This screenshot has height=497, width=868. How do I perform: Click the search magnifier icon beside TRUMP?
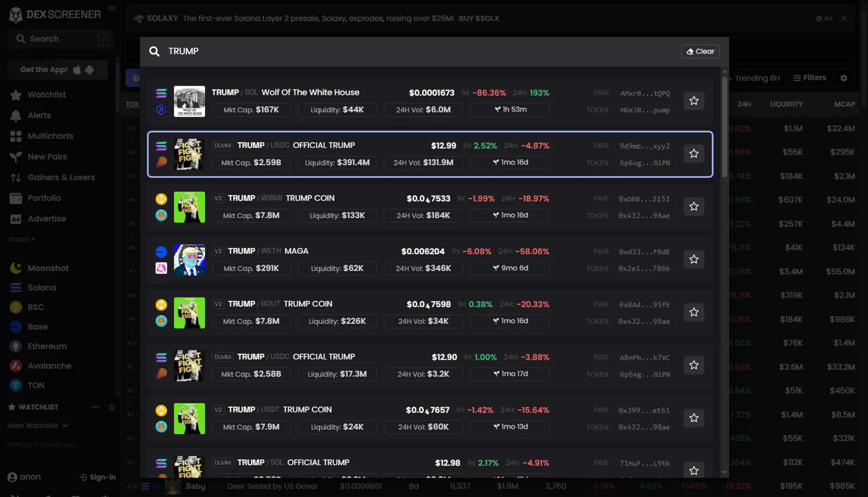pyautogui.click(x=155, y=51)
